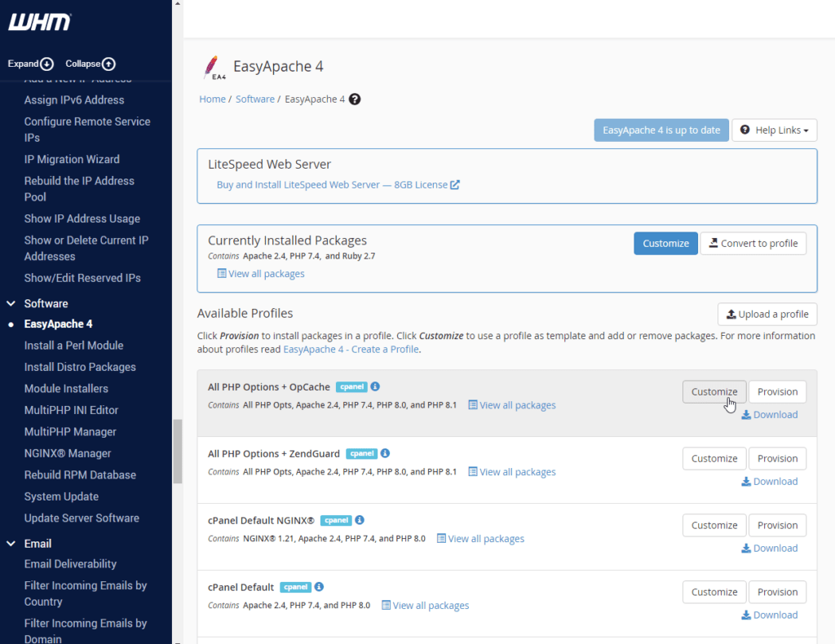835x644 pixels.
Task: Collapse the Email section chevron
Action: click(x=11, y=544)
